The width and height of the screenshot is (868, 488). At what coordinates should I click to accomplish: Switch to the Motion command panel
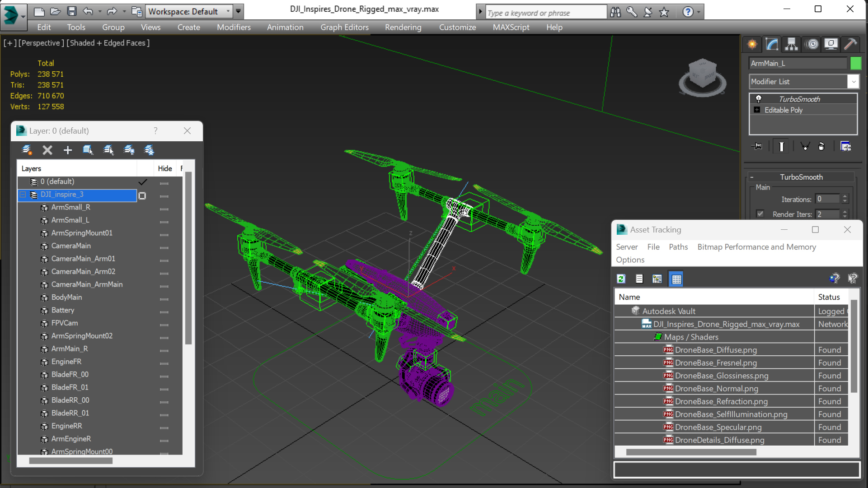pyautogui.click(x=812, y=44)
